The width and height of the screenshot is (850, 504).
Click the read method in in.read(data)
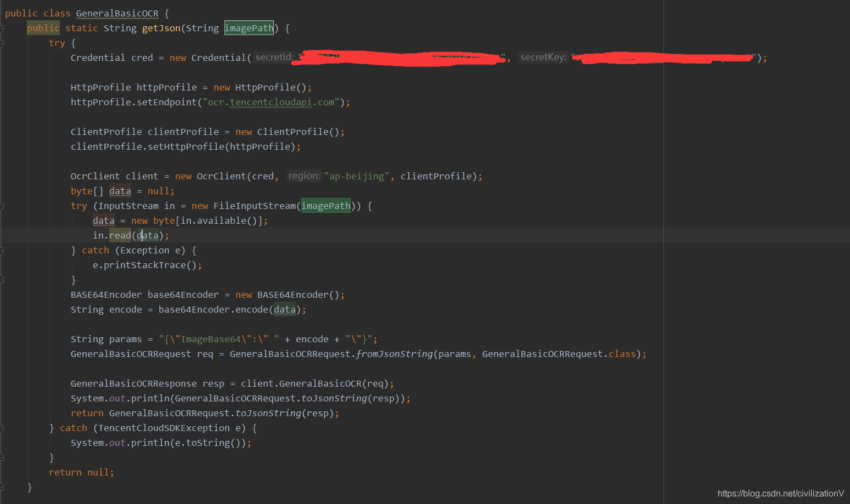pyautogui.click(x=120, y=236)
